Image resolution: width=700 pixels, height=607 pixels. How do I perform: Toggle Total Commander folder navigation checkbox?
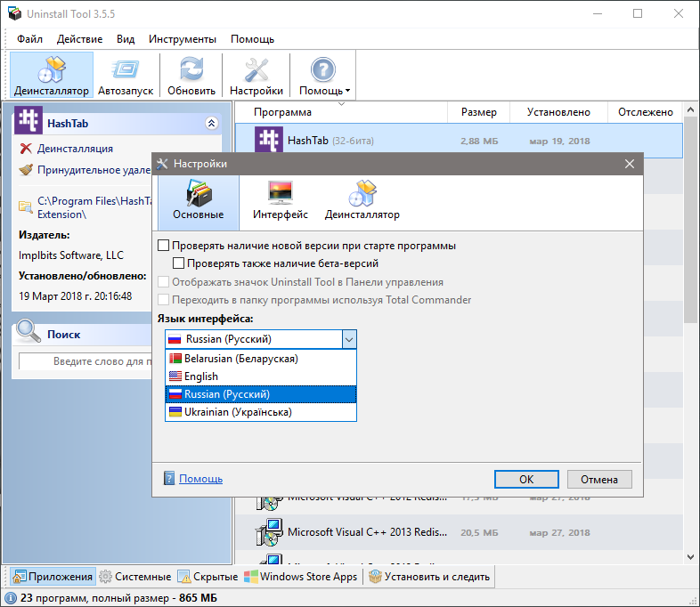[x=164, y=300]
